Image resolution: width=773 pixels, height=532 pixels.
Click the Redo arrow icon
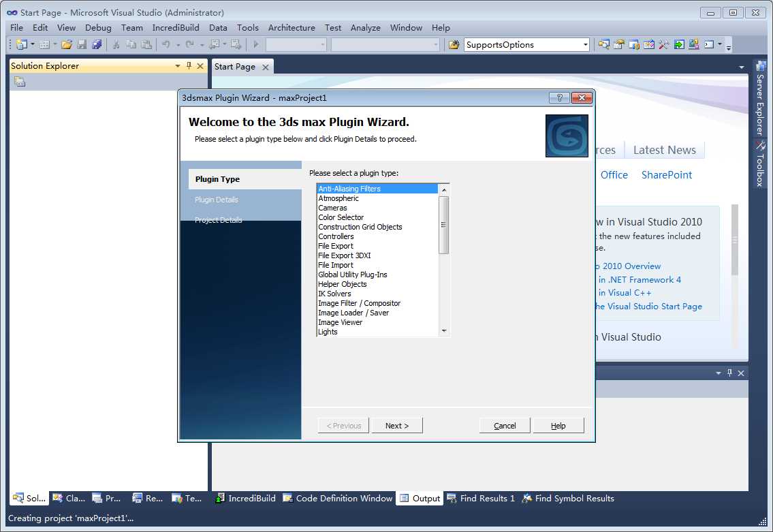pos(190,44)
